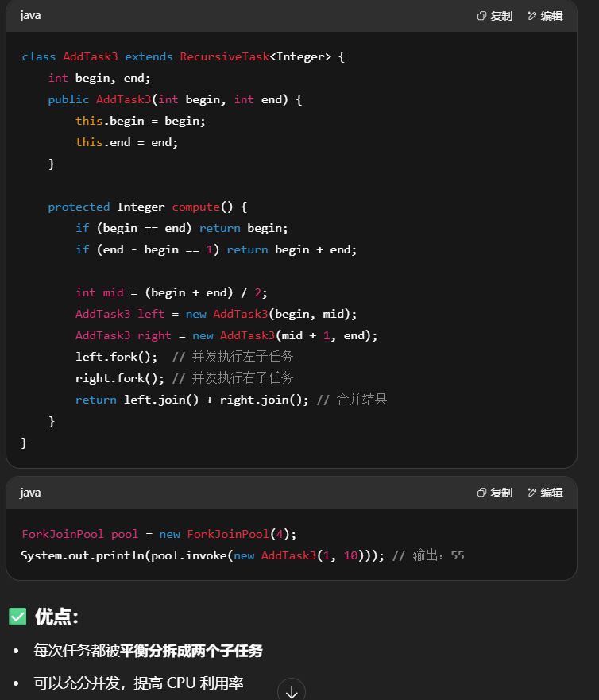599x700 pixels.
Task: Click the right.fork() line in the code
Action: coord(119,378)
